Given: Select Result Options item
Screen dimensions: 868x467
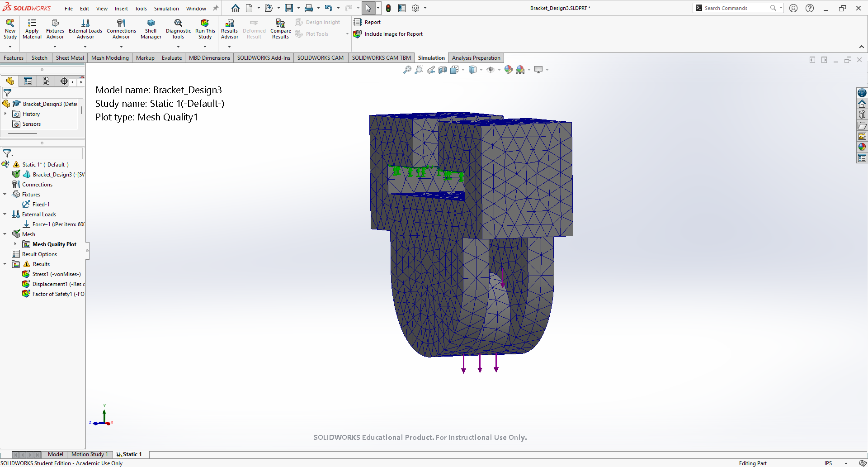Looking at the screenshot, I should (35, 254).
